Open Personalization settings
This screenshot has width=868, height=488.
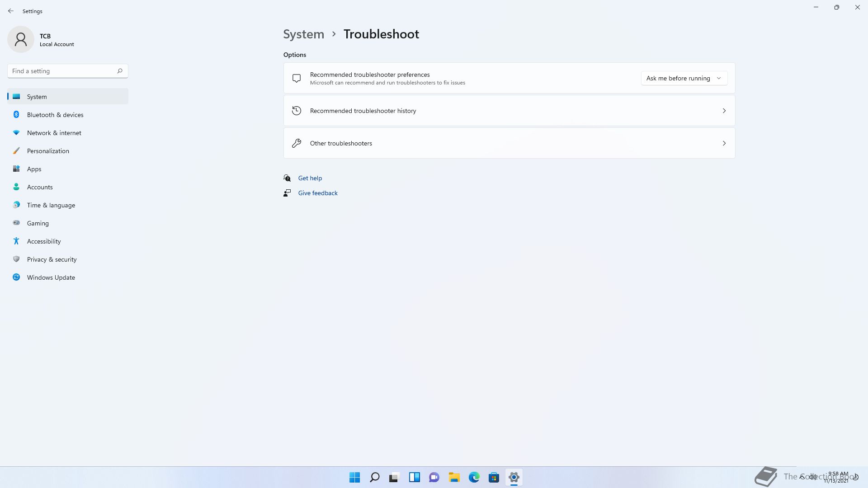coord(68,151)
